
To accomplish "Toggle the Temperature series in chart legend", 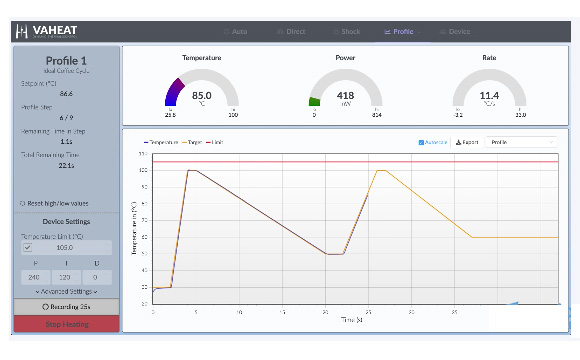I will click(x=161, y=142).
